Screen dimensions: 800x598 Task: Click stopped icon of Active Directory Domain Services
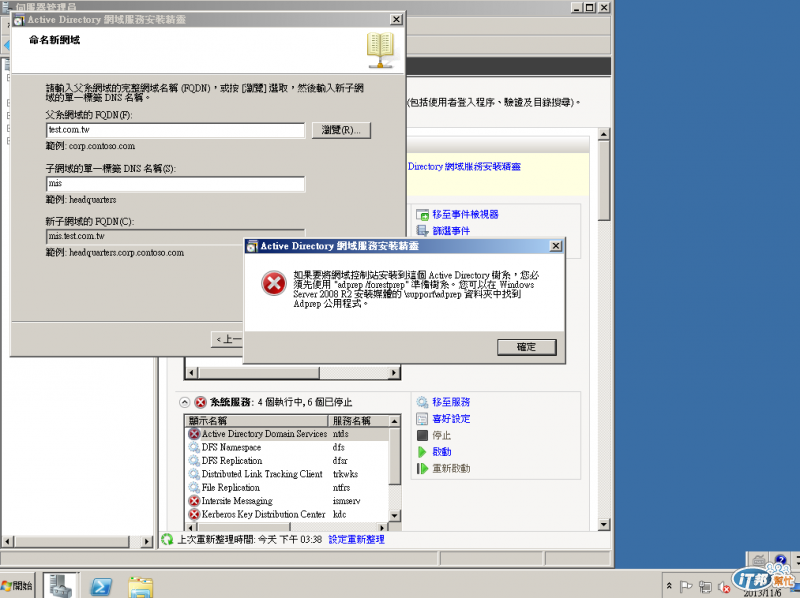pos(194,434)
